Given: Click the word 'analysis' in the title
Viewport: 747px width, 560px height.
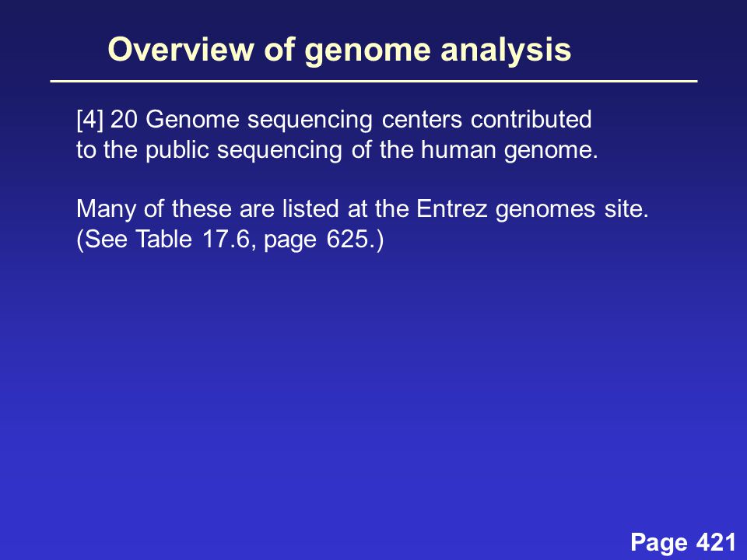Looking at the screenshot, I should tap(506, 51).
